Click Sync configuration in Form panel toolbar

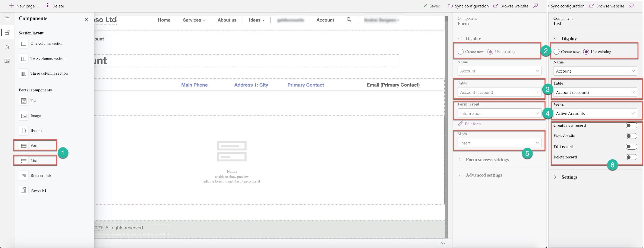[468, 6]
